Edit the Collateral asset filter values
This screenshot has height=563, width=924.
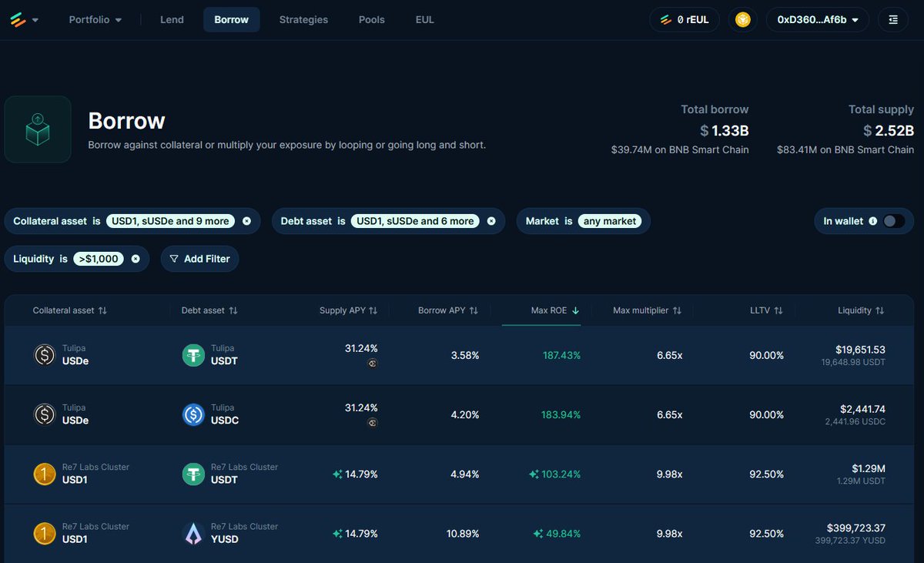170,221
